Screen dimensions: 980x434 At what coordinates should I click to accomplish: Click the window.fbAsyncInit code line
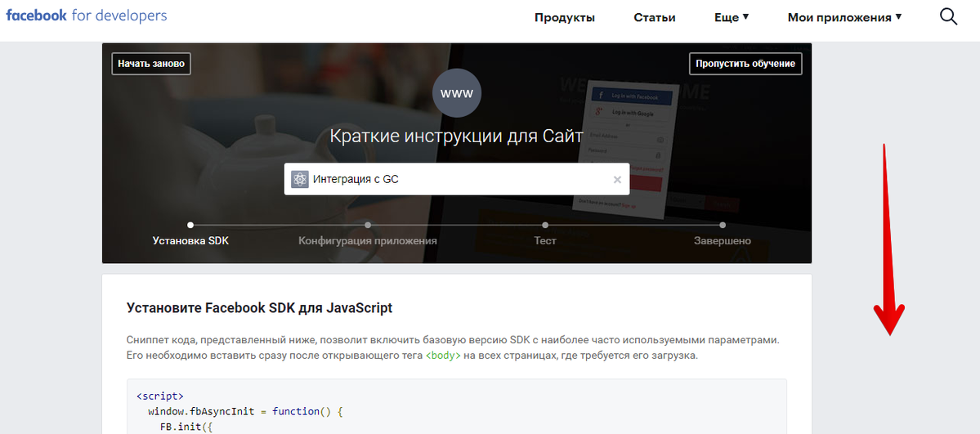coord(246,412)
